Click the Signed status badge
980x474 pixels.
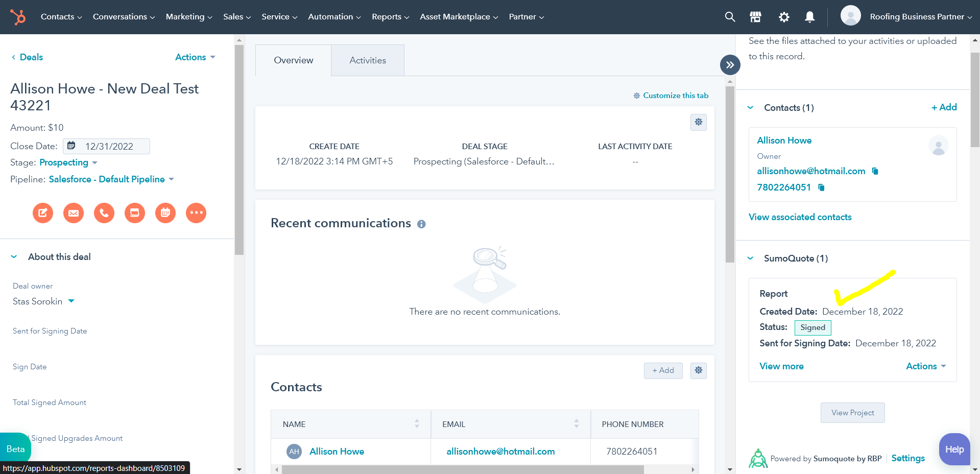point(812,327)
